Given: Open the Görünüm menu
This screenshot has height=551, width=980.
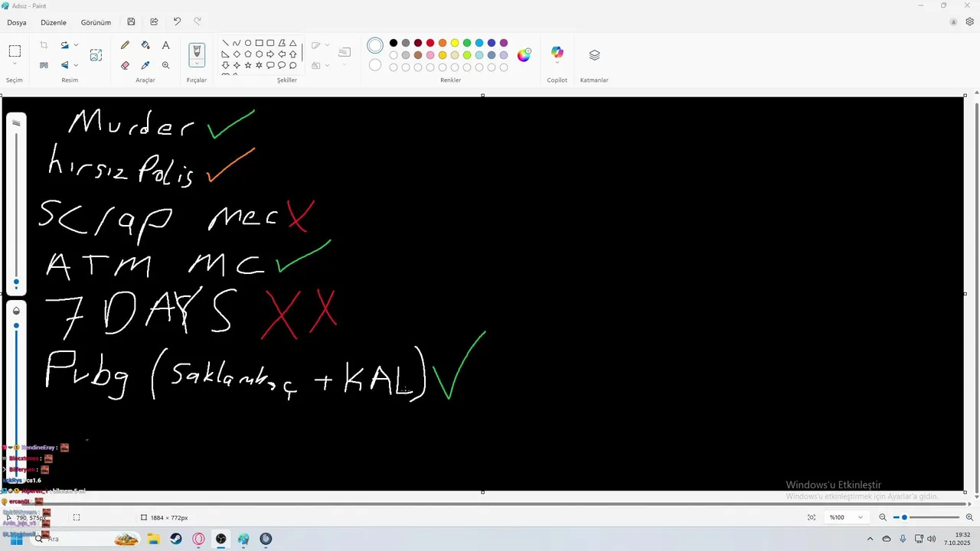Looking at the screenshot, I should (96, 22).
